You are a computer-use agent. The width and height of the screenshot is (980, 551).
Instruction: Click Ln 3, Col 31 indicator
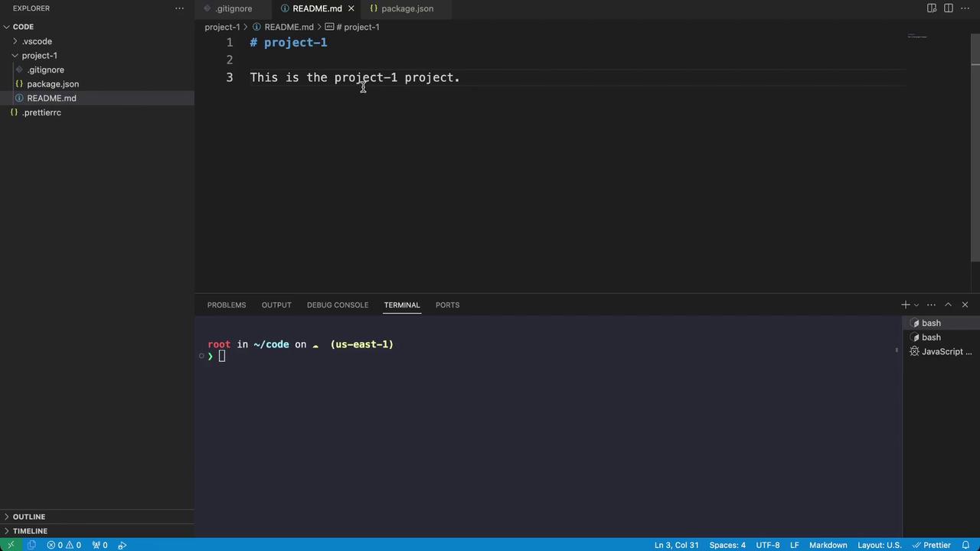coord(676,545)
